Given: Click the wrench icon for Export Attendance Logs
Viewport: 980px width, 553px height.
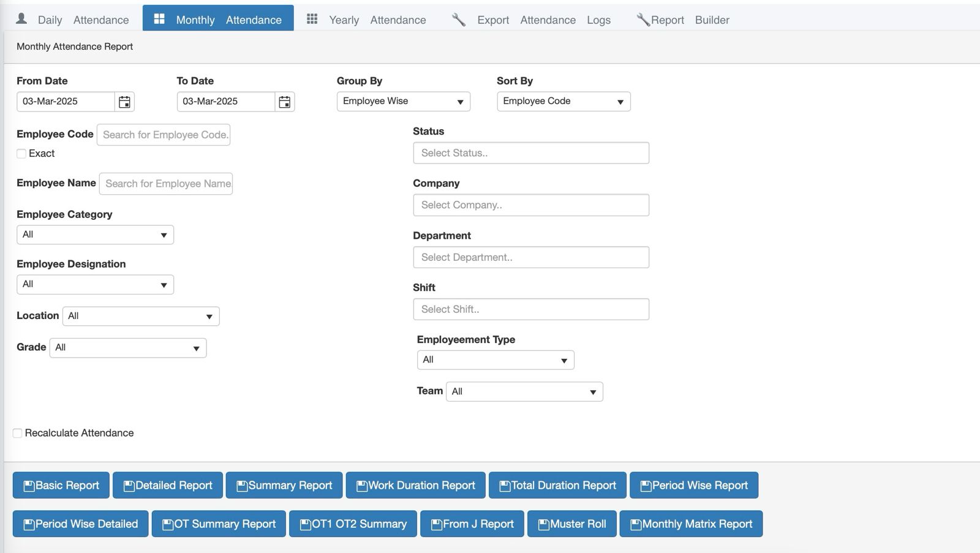Looking at the screenshot, I should coord(458,20).
